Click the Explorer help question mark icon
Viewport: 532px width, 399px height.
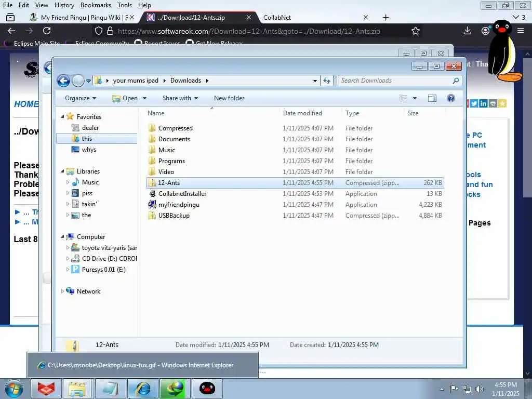(450, 98)
